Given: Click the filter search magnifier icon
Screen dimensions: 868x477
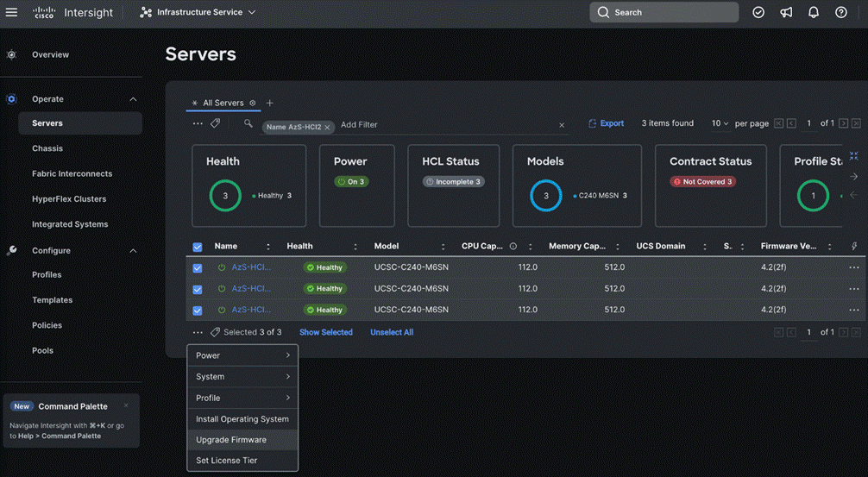Looking at the screenshot, I should (x=248, y=123).
